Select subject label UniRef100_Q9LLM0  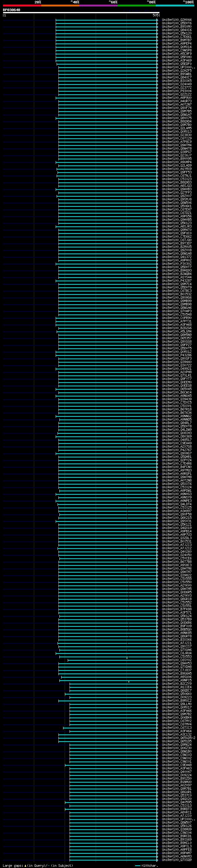[x=177, y=704]
